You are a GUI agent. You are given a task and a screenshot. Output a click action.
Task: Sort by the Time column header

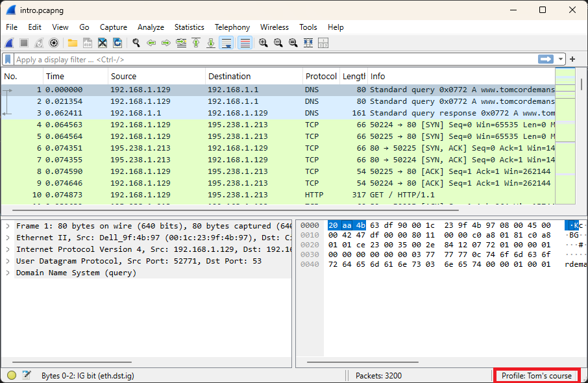(76, 76)
